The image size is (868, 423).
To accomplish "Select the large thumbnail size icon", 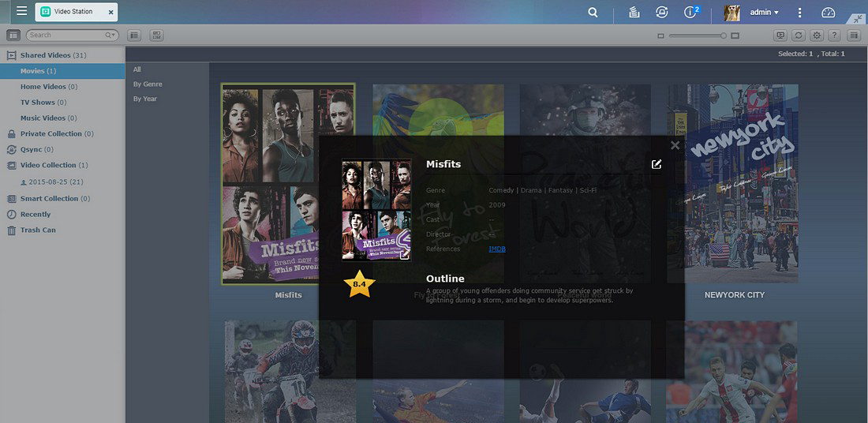I will (735, 36).
